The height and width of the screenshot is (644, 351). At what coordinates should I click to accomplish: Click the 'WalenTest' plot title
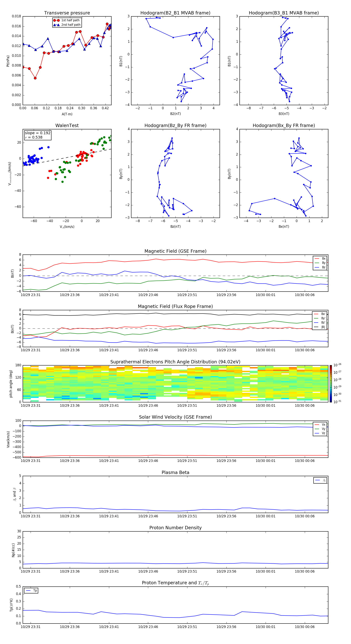coord(67,125)
